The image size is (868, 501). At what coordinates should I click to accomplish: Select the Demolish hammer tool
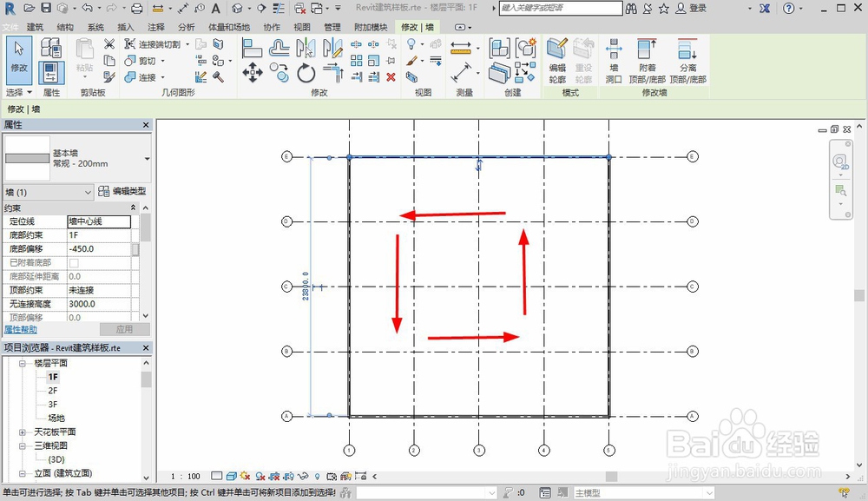click(x=218, y=77)
